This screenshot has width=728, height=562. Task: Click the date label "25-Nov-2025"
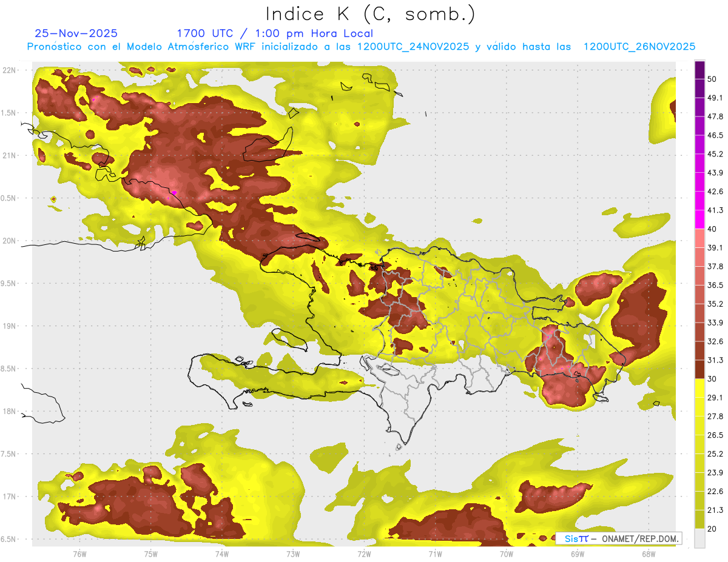point(76,33)
